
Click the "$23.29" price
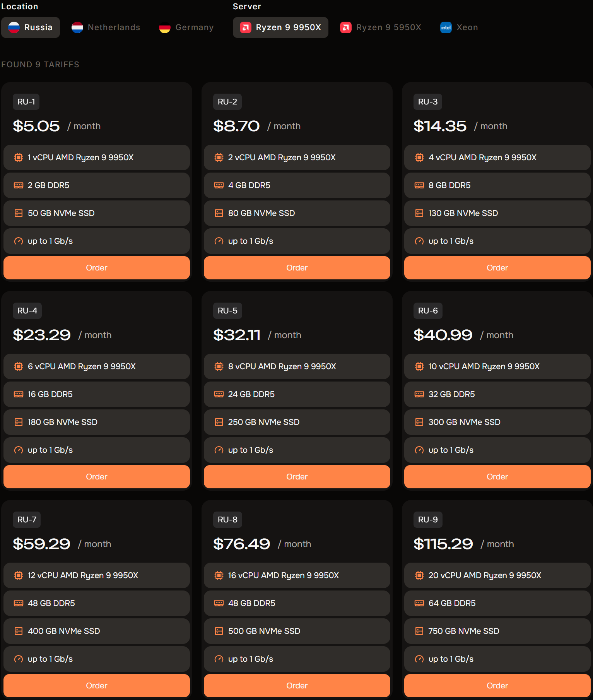tap(42, 335)
